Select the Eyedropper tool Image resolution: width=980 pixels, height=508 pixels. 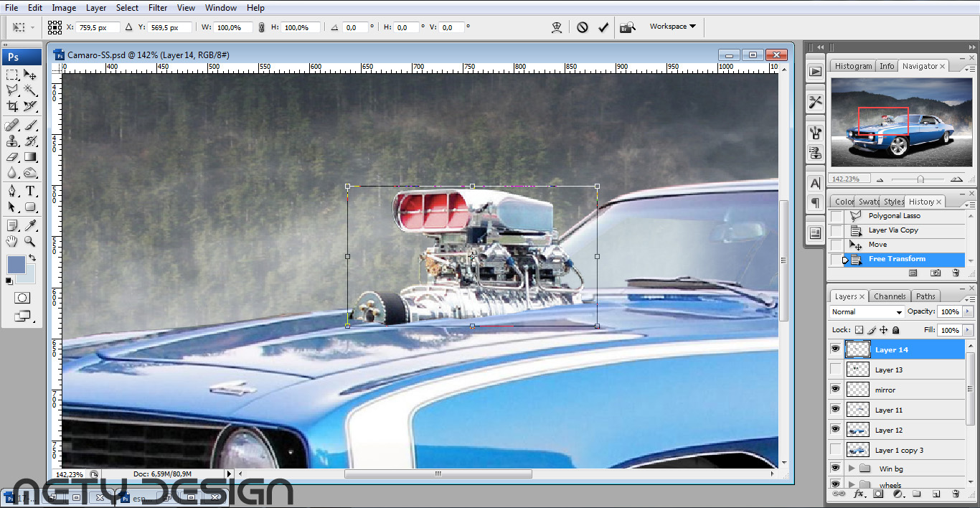pos(30,226)
